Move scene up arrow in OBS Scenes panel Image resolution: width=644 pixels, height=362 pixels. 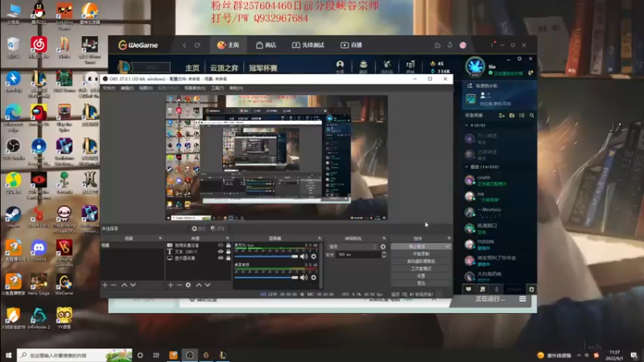pyautogui.click(x=124, y=285)
